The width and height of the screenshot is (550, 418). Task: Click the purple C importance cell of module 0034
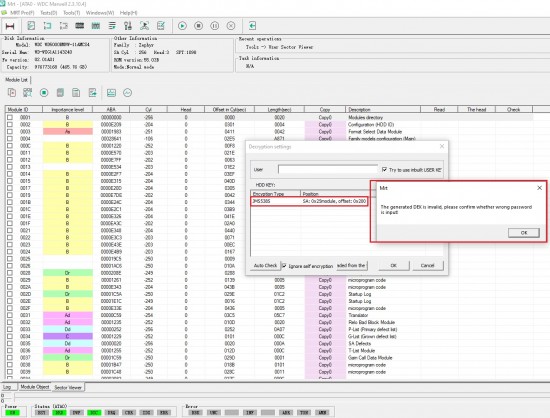coord(68,336)
